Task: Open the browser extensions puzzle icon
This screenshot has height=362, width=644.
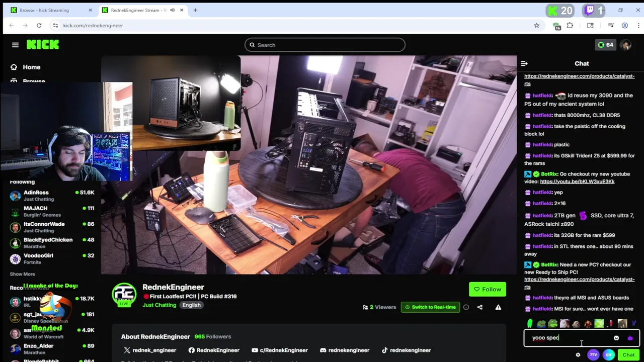Action: (570, 25)
